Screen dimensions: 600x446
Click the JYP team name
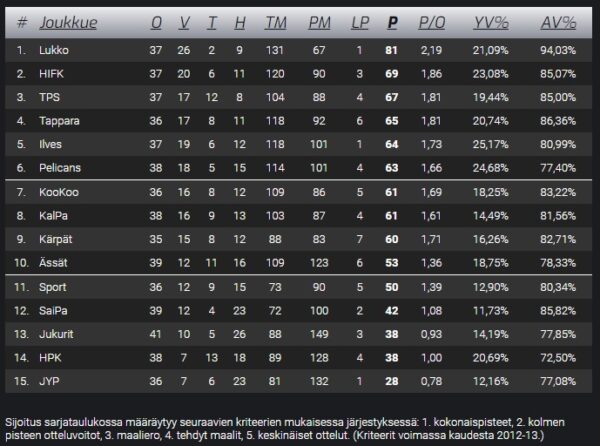click(50, 381)
